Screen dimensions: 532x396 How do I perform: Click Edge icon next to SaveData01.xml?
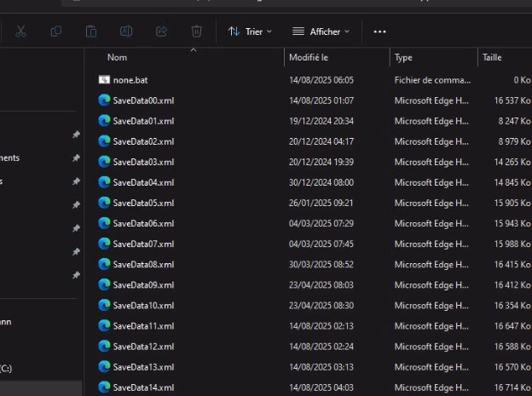tap(105, 121)
